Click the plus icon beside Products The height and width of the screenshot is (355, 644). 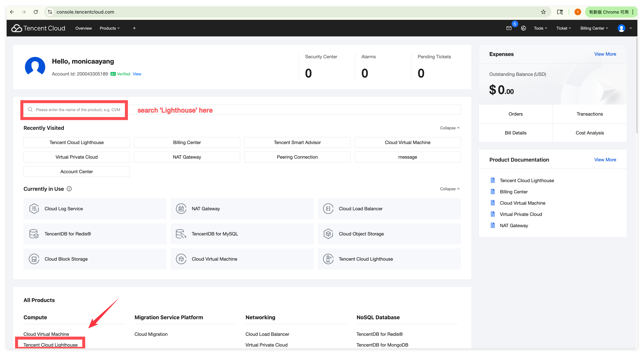point(134,28)
